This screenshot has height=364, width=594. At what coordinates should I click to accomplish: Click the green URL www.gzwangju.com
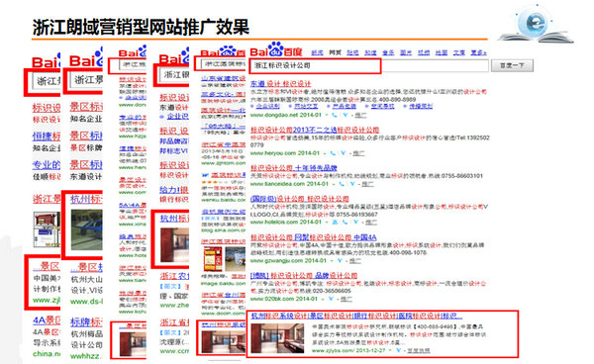275,261
